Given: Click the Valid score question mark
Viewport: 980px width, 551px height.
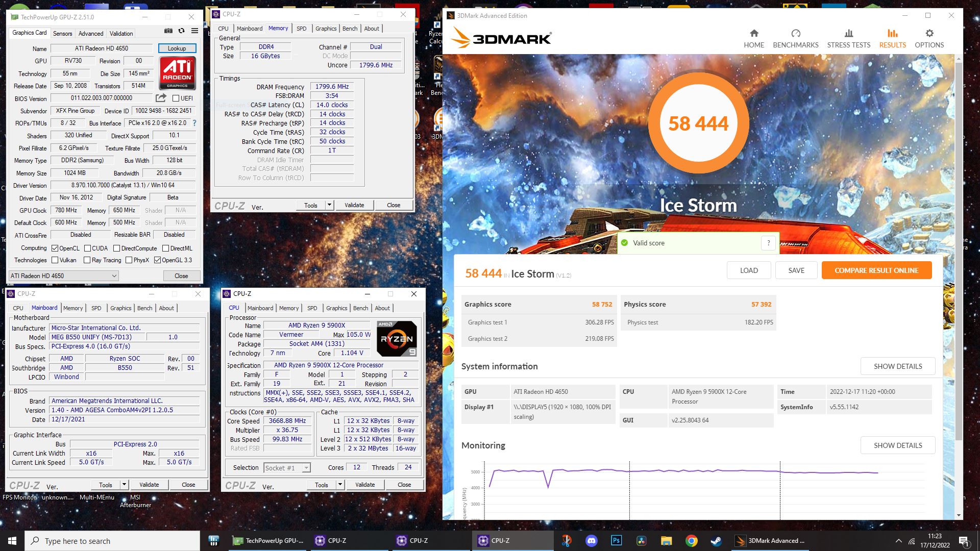Looking at the screenshot, I should 768,243.
